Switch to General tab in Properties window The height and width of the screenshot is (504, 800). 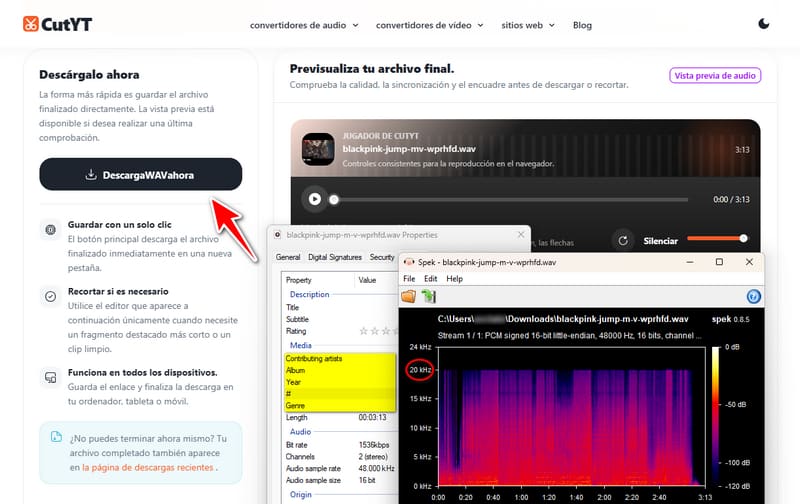[288, 257]
